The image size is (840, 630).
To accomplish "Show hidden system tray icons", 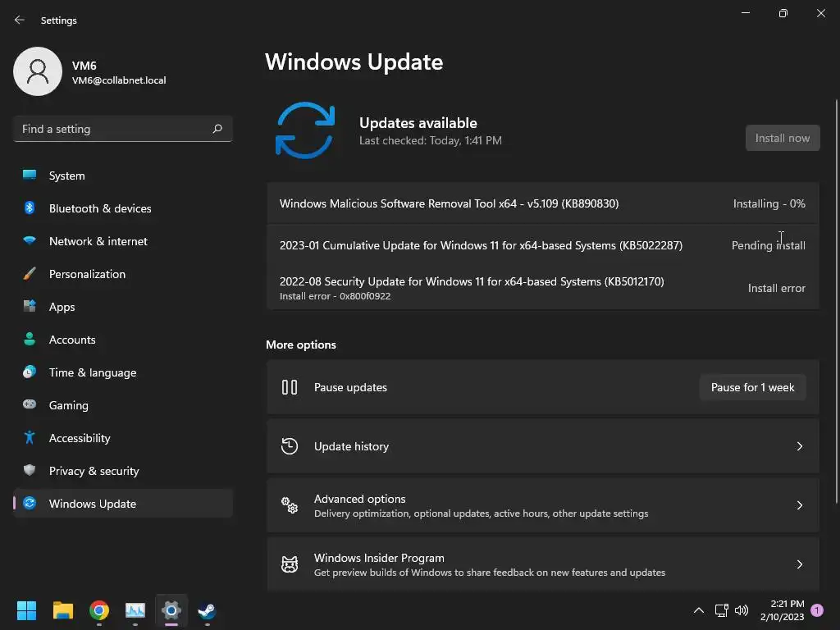I will [x=699, y=610].
